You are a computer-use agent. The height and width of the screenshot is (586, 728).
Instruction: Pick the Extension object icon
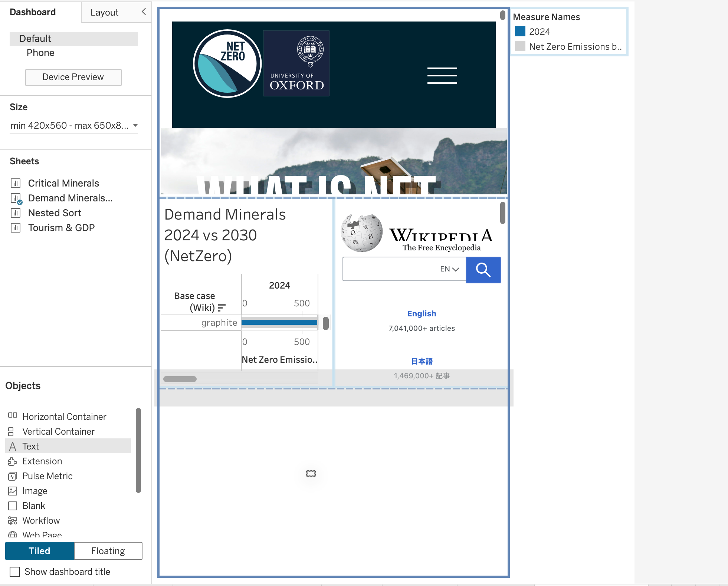pos(13,461)
